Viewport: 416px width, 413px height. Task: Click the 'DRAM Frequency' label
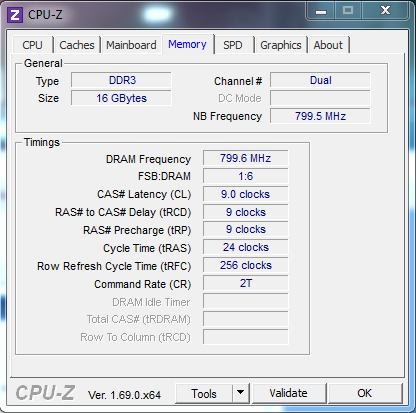[148, 159]
